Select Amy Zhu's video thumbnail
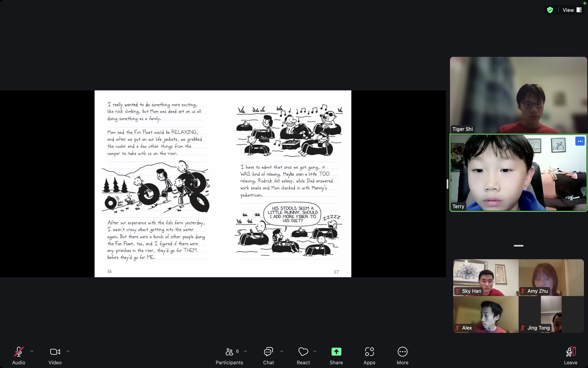The image size is (588, 368). [x=551, y=277]
